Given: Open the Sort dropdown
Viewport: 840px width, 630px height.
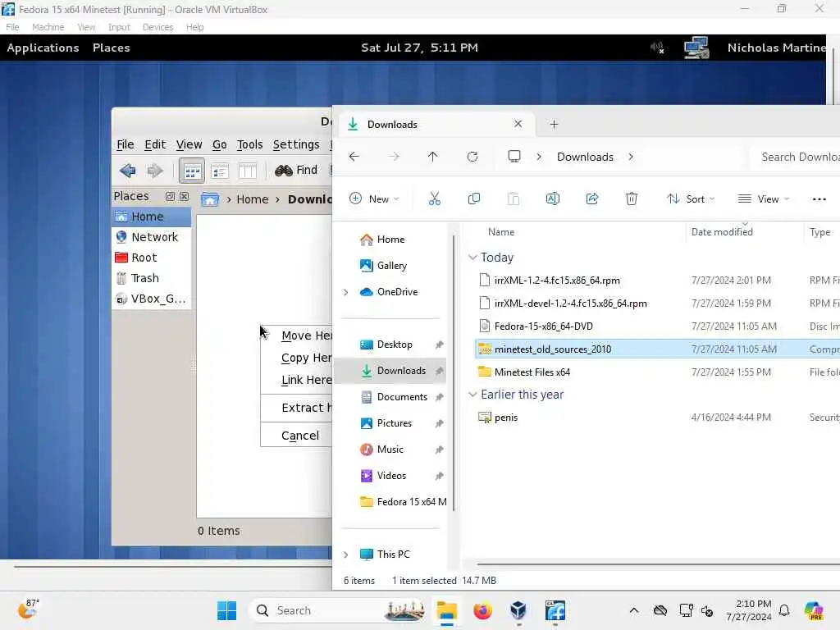Looking at the screenshot, I should [x=691, y=199].
